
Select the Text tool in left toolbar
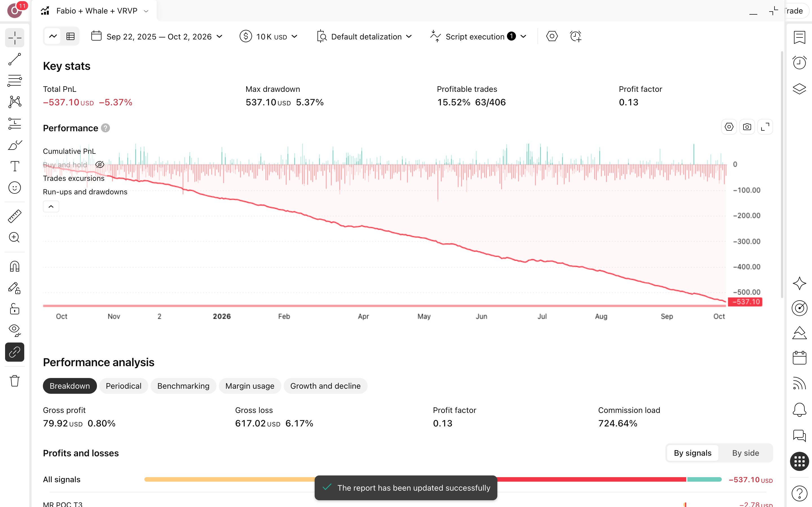point(14,166)
